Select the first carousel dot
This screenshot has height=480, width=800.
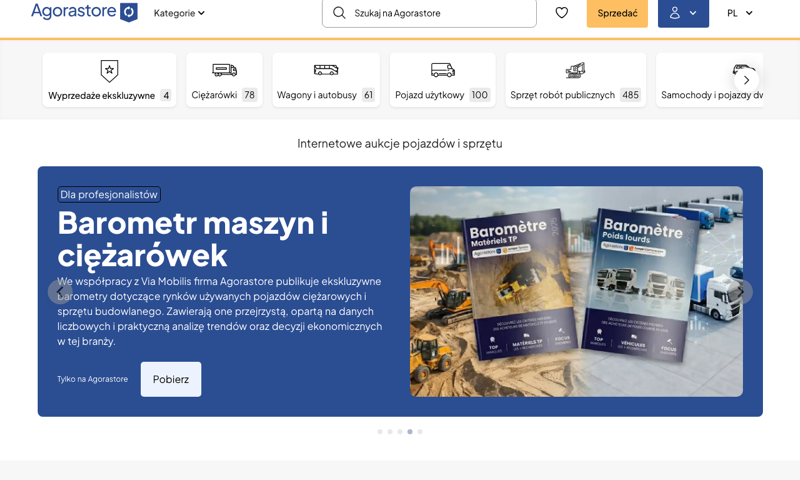click(x=380, y=432)
